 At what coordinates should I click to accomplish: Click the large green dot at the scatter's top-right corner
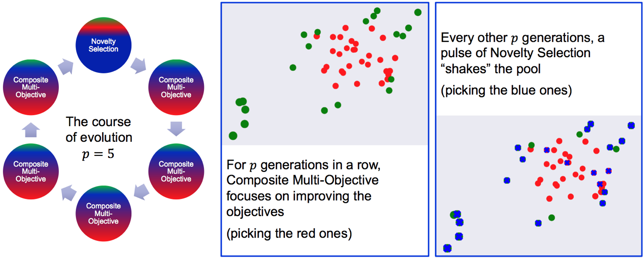(x=418, y=12)
